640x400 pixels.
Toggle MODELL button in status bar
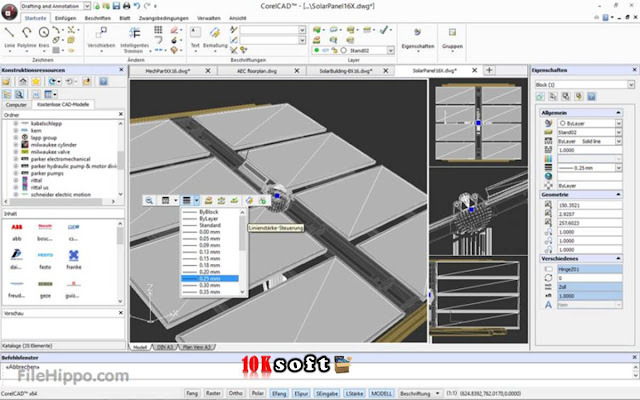382,393
